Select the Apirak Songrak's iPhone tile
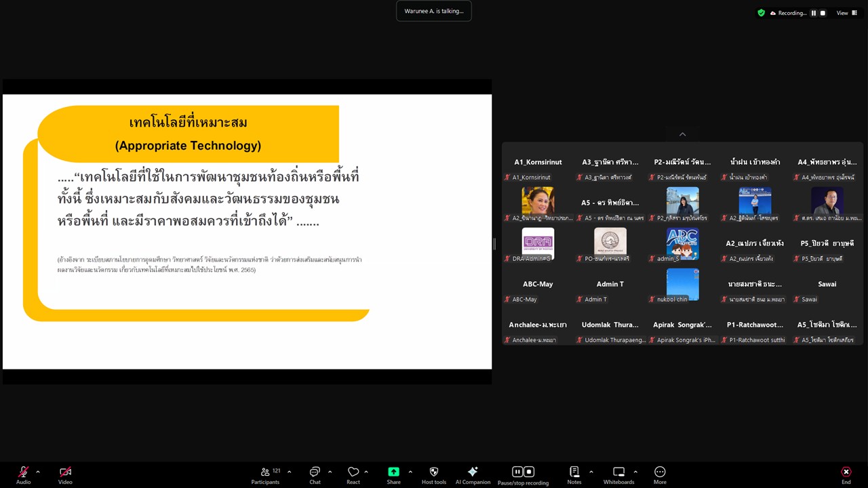The height and width of the screenshot is (488, 868). tap(682, 325)
